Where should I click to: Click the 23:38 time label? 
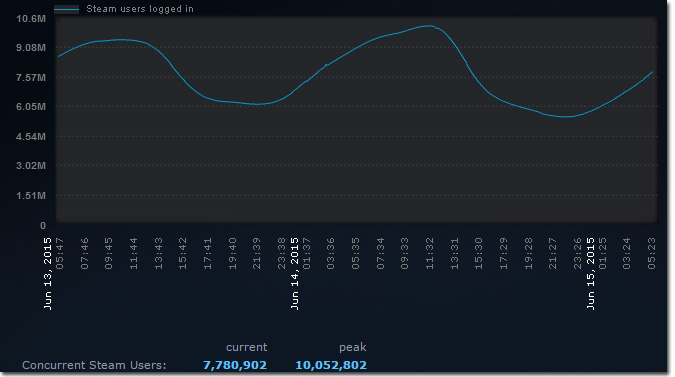click(x=282, y=253)
